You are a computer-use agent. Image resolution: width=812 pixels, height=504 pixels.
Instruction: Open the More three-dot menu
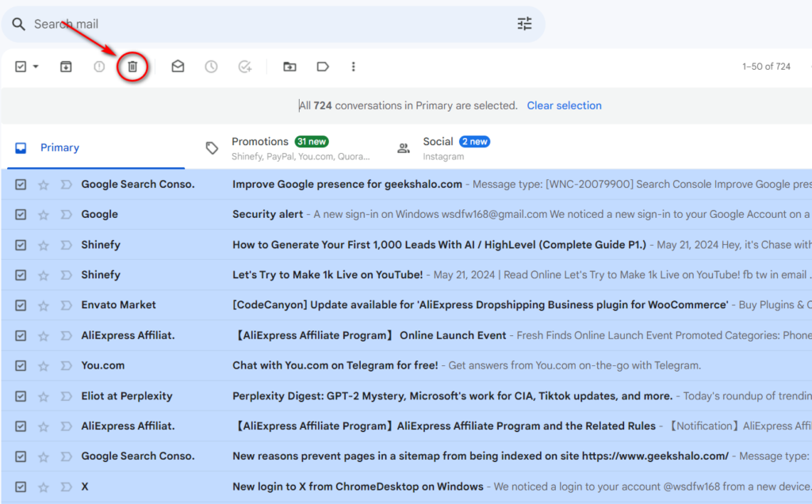coord(353,67)
